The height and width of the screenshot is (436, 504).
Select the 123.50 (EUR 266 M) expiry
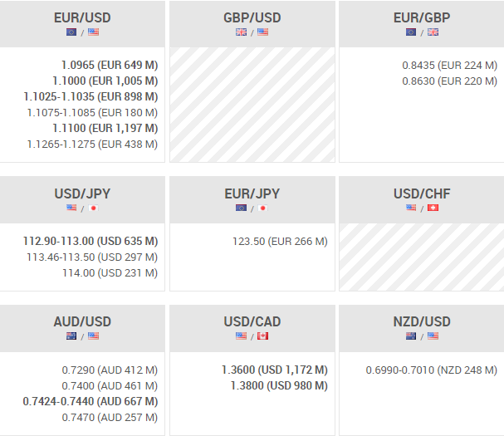[x=280, y=241]
